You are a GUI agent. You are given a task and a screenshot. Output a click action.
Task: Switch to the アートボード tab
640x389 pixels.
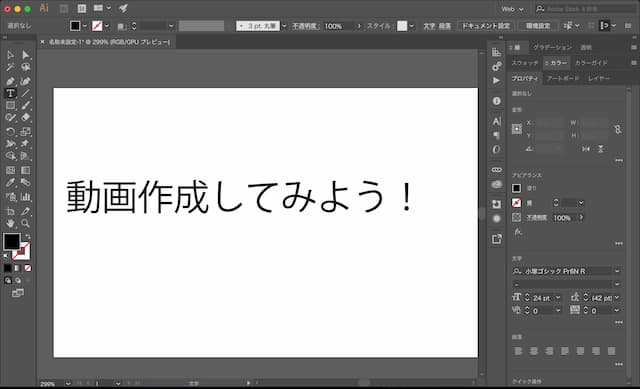(563, 78)
